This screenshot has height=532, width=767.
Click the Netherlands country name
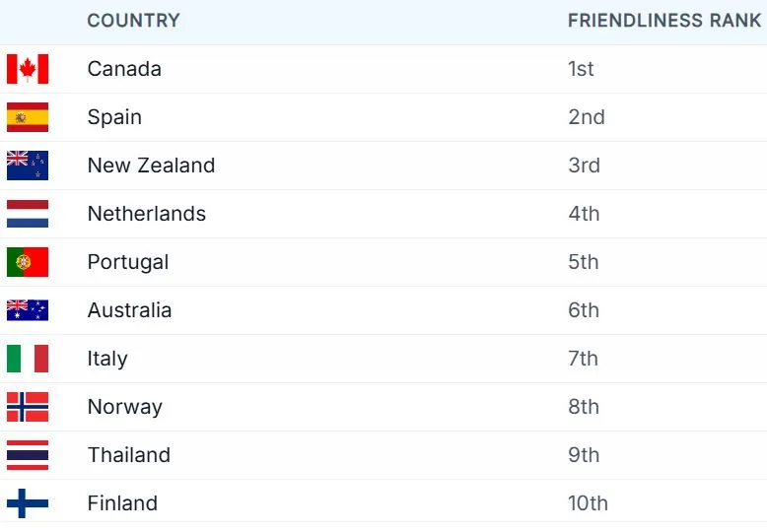coord(147,214)
